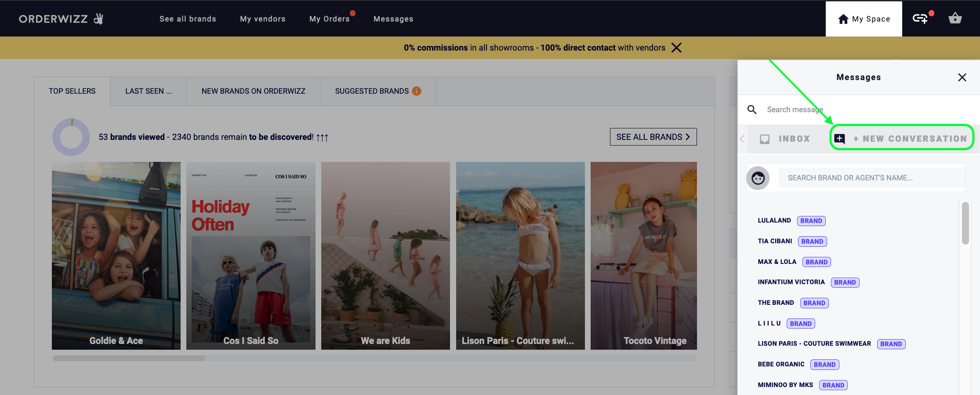
Task: Click the ORDERWIZZ logo
Action: point(61,18)
